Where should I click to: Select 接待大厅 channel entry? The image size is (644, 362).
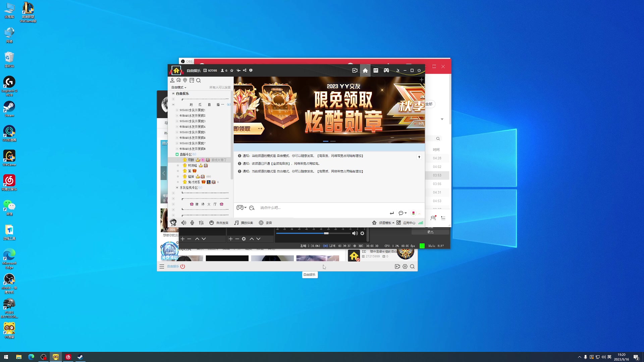206,204
